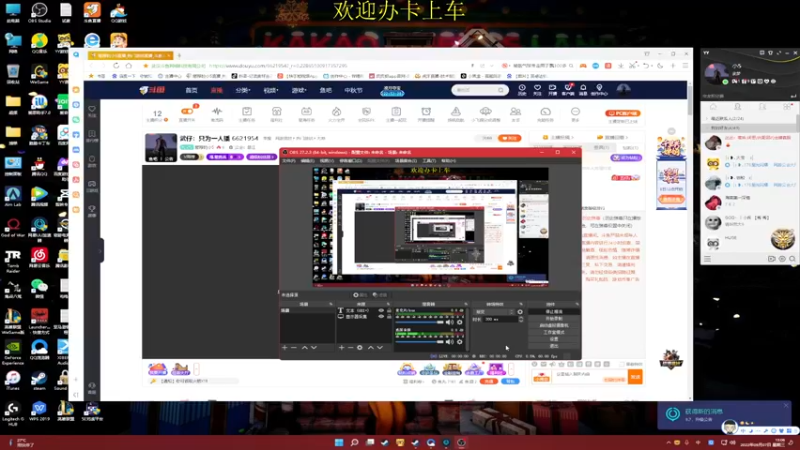
Task: Toggle the live broadcast switch on Douyu
Action: [x=187, y=111]
